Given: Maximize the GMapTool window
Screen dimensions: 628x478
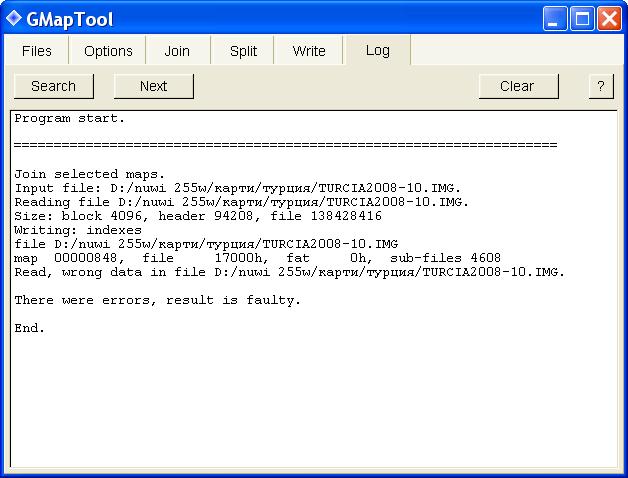Looking at the screenshot, I should [x=582, y=18].
